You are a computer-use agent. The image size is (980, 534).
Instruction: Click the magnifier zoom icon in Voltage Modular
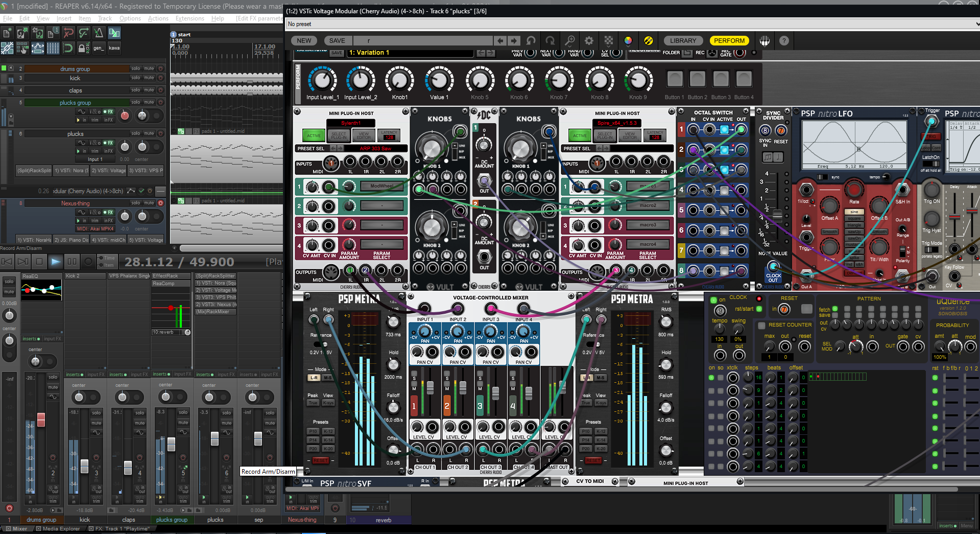coord(570,41)
